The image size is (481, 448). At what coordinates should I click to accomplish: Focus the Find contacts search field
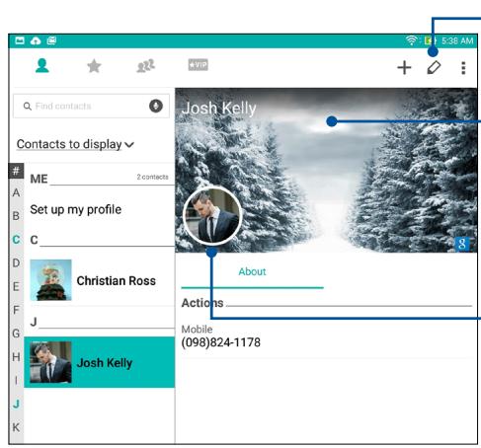click(x=91, y=106)
